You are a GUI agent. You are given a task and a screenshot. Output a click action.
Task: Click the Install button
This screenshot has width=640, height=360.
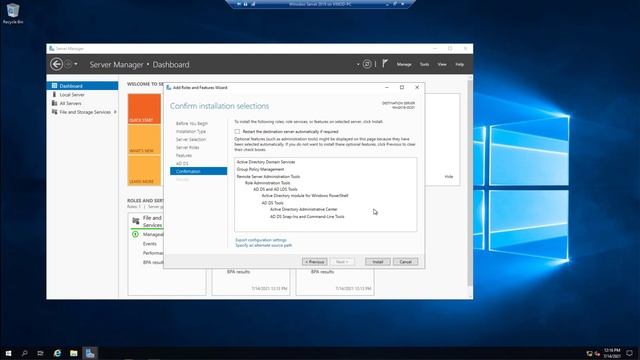click(378, 262)
